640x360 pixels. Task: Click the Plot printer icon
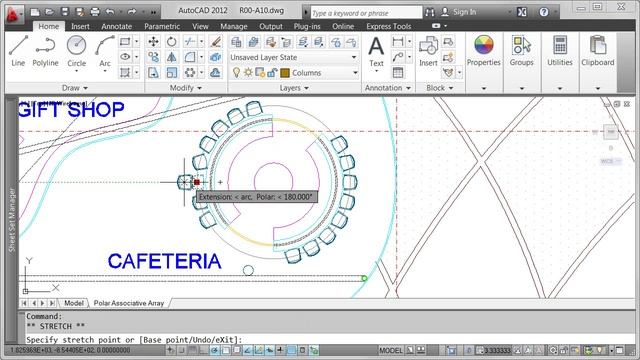(x=95, y=12)
